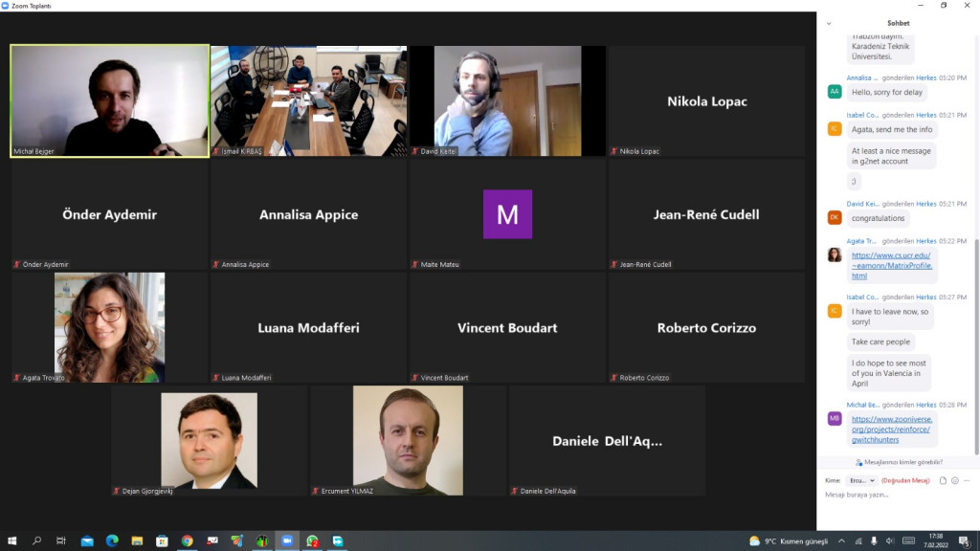This screenshot has height=551, width=980.
Task: Collapse the Sohbet chat panel using the chevron
Action: (x=829, y=24)
